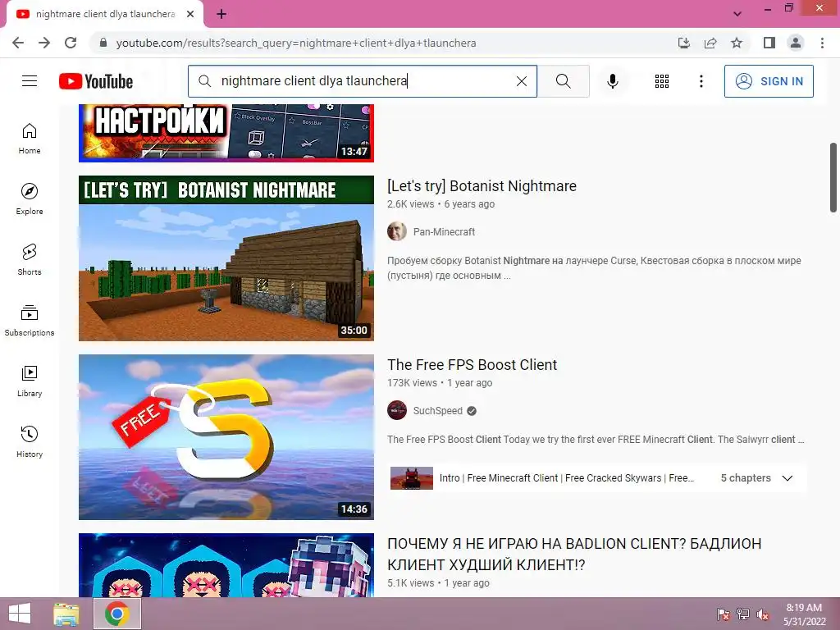Open Library in the sidebar
Image resolution: width=840 pixels, height=630 pixels.
[30, 381]
